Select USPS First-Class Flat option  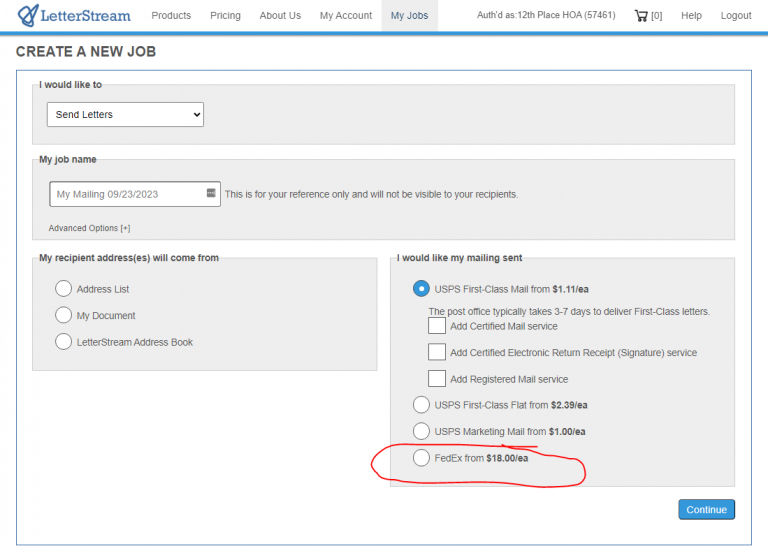422,405
